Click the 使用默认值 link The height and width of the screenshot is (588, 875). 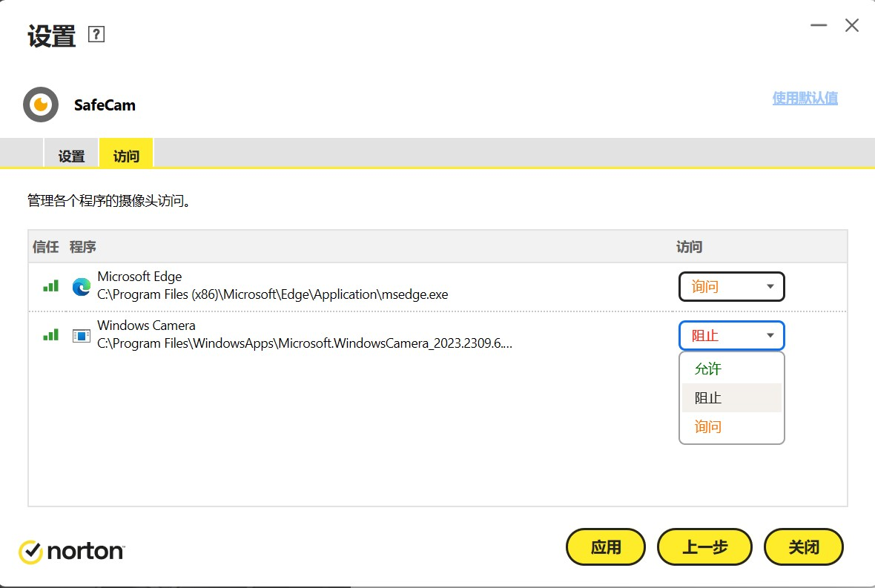tap(805, 99)
